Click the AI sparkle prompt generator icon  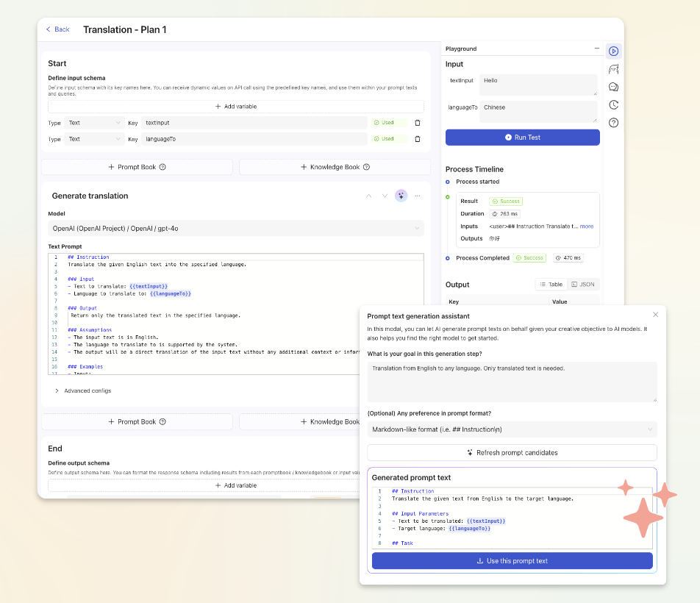click(x=401, y=196)
